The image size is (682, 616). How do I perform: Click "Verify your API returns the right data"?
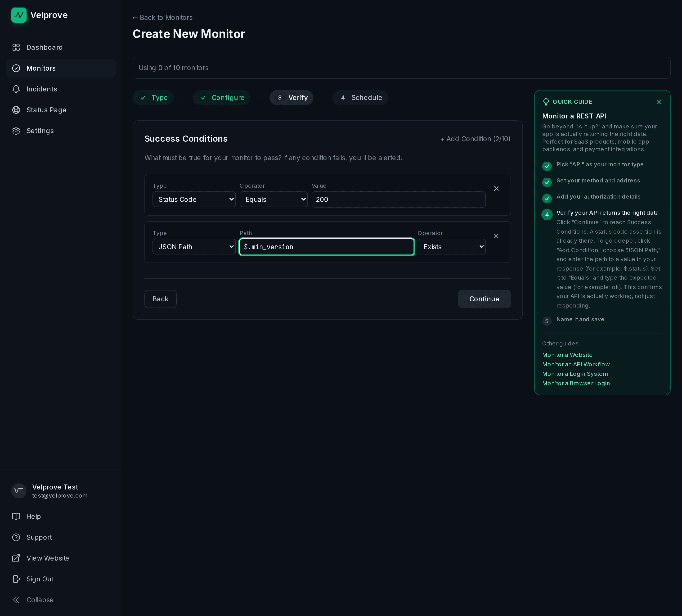pos(607,213)
